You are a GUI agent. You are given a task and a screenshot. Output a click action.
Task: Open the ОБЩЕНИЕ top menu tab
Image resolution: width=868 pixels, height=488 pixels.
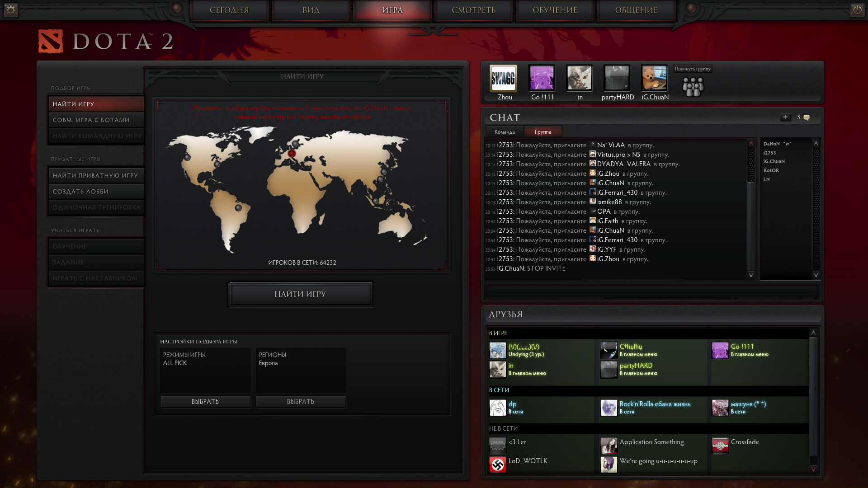636,10
